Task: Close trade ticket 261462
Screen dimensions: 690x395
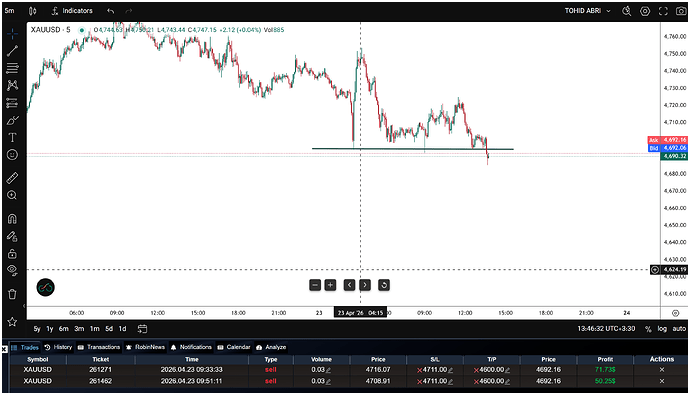Action: [x=662, y=381]
